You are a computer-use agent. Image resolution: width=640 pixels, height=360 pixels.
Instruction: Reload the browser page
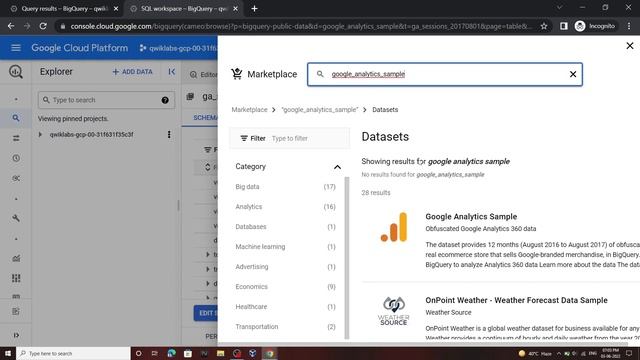(x=43, y=26)
